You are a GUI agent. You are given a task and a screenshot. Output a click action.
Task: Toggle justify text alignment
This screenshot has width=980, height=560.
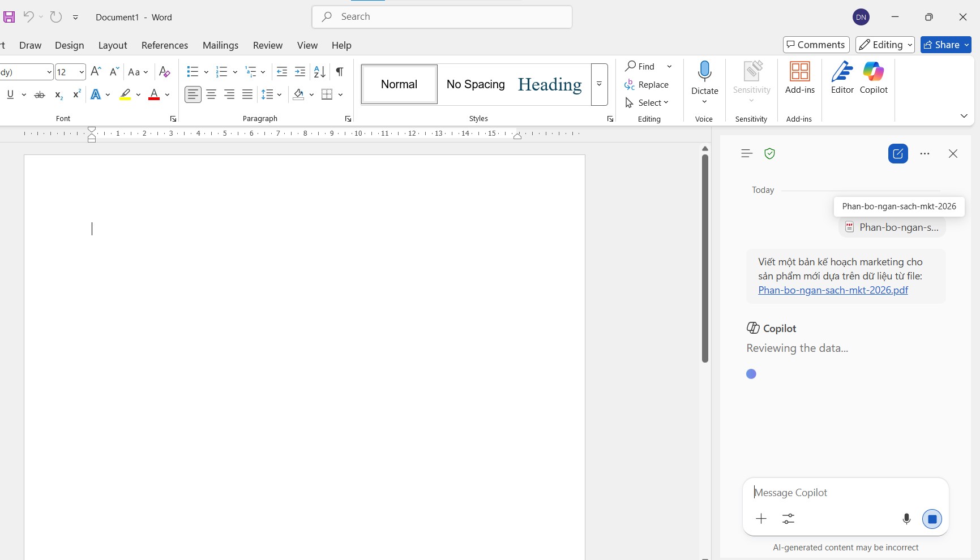tap(247, 94)
